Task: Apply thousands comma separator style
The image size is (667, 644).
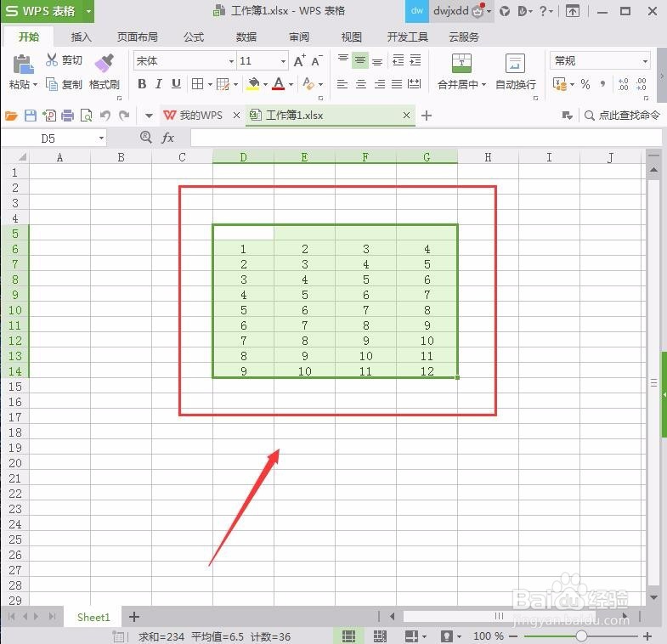Action: point(602,84)
